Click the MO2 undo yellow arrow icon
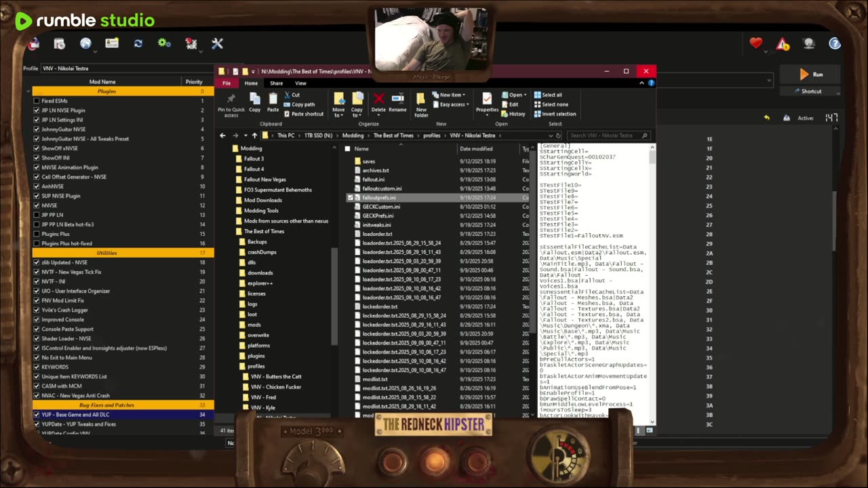Screen dimensions: 868x488 click(x=767, y=118)
